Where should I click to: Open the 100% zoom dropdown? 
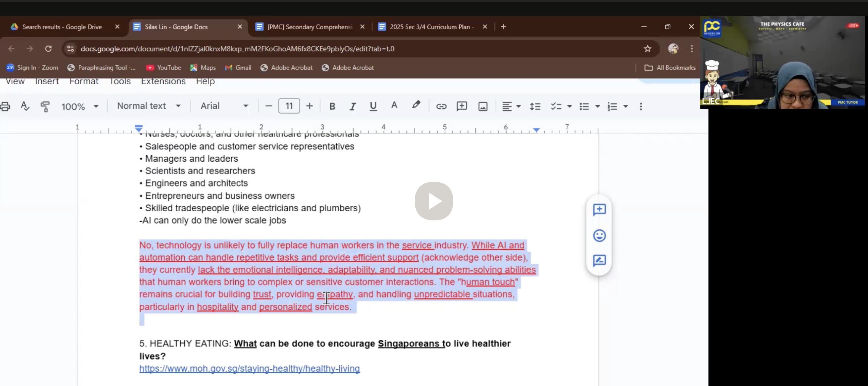80,106
